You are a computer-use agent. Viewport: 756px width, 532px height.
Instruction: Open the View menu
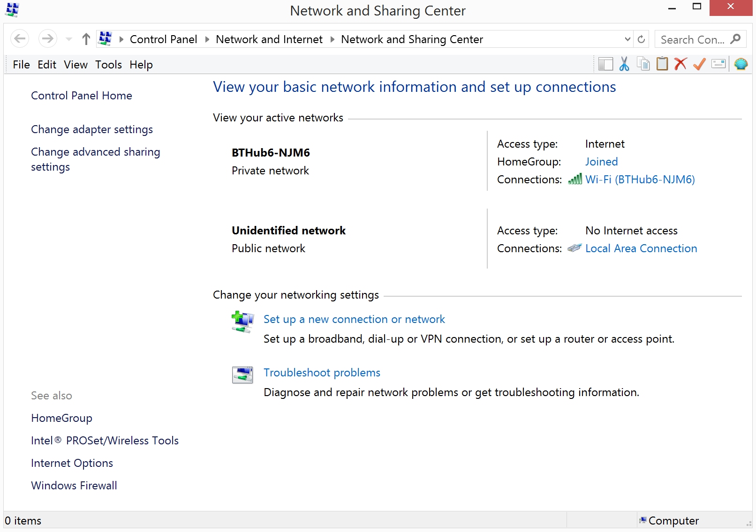tap(76, 65)
